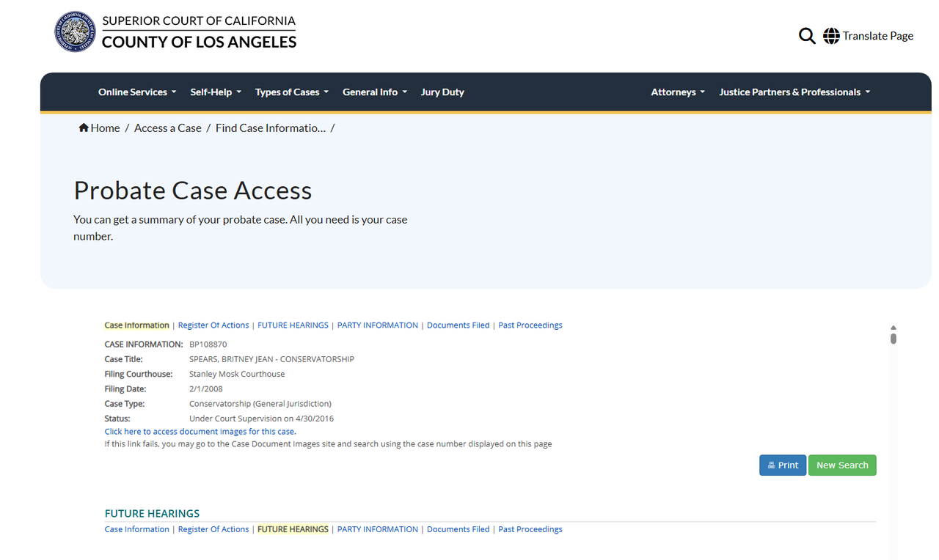Screen dimensions: 939x560
Task: Click scrollbar up arrow of case panel
Action: pyautogui.click(x=893, y=328)
